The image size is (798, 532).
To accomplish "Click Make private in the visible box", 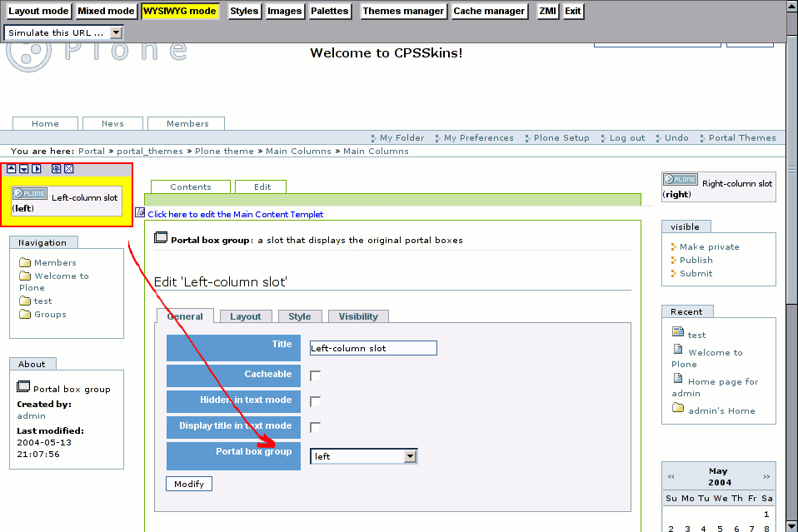I will (710, 246).
